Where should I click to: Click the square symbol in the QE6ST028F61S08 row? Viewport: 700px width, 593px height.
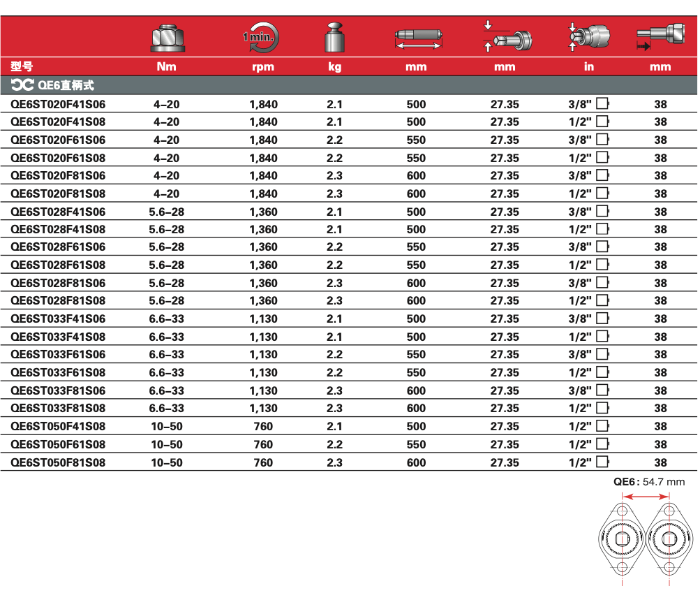point(602,265)
